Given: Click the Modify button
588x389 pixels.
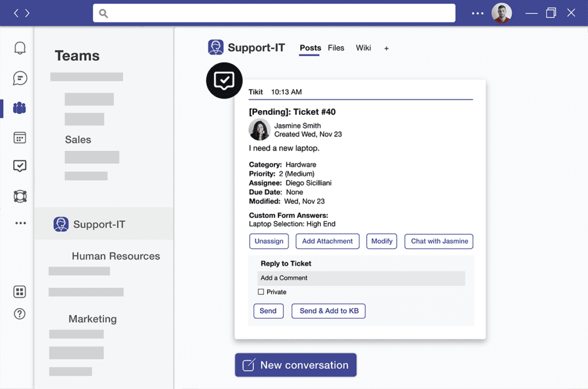Looking at the screenshot, I should click(382, 241).
